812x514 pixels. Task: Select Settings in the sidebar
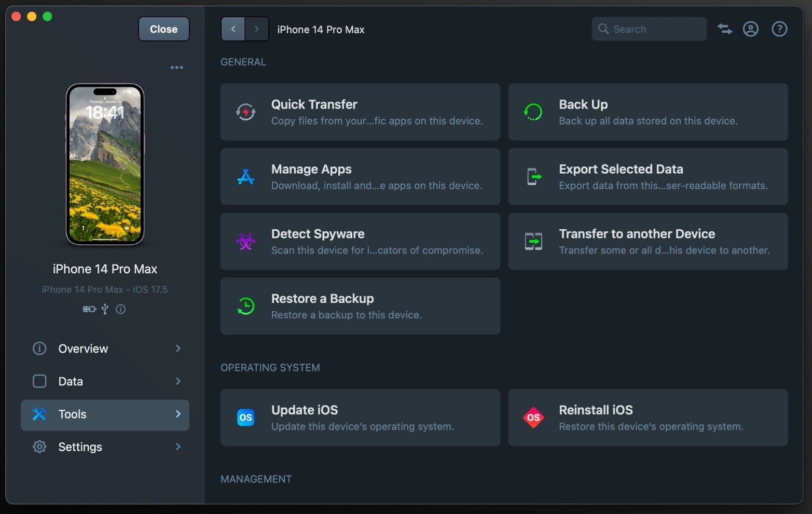(105, 447)
